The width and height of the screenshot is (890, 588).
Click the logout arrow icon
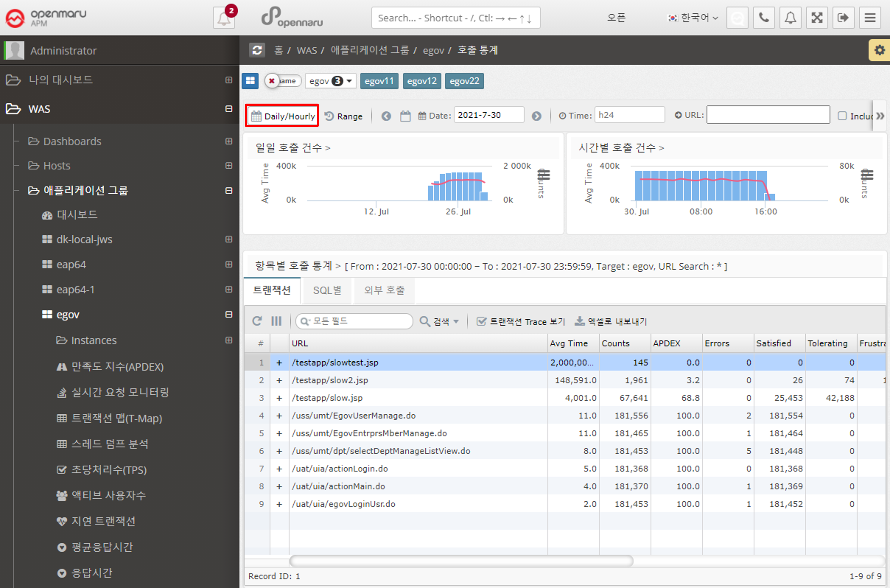pyautogui.click(x=843, y=18)
